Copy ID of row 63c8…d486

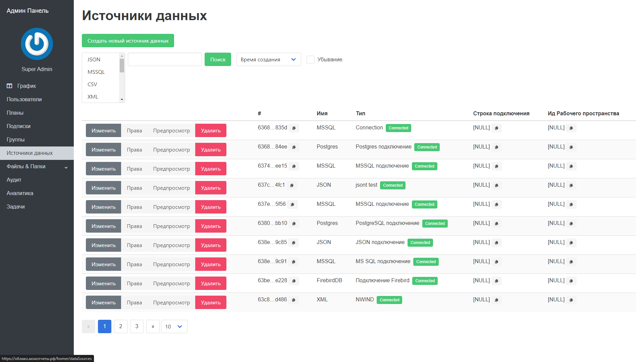[293, 300]
